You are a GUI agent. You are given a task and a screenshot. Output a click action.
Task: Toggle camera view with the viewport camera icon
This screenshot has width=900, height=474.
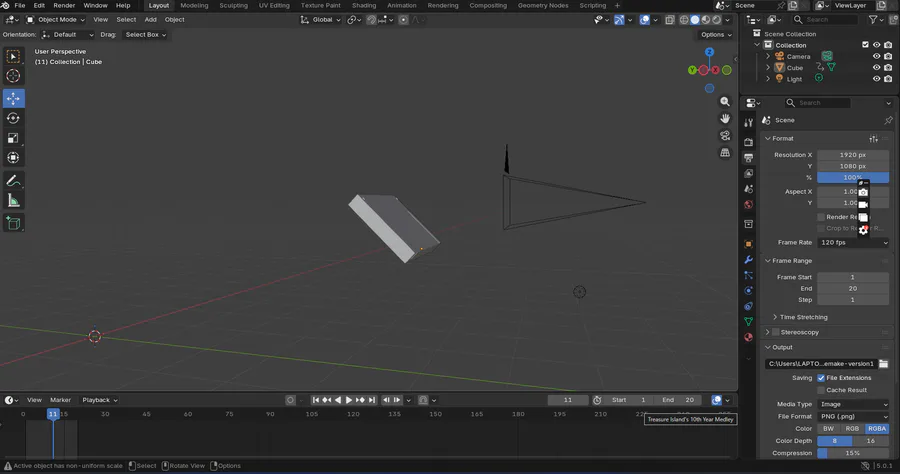[725, 135]
